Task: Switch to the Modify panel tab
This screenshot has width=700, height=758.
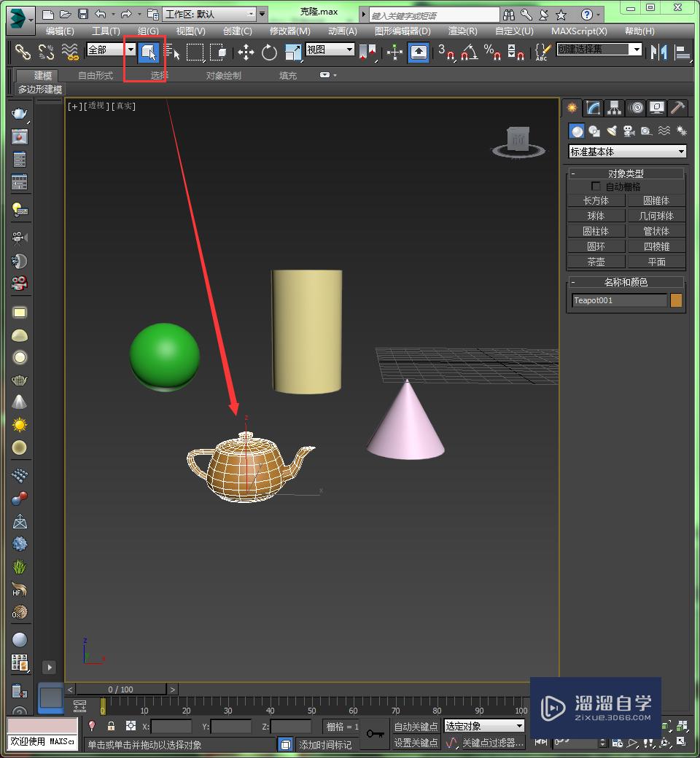Action: click(x=594, y=108)
